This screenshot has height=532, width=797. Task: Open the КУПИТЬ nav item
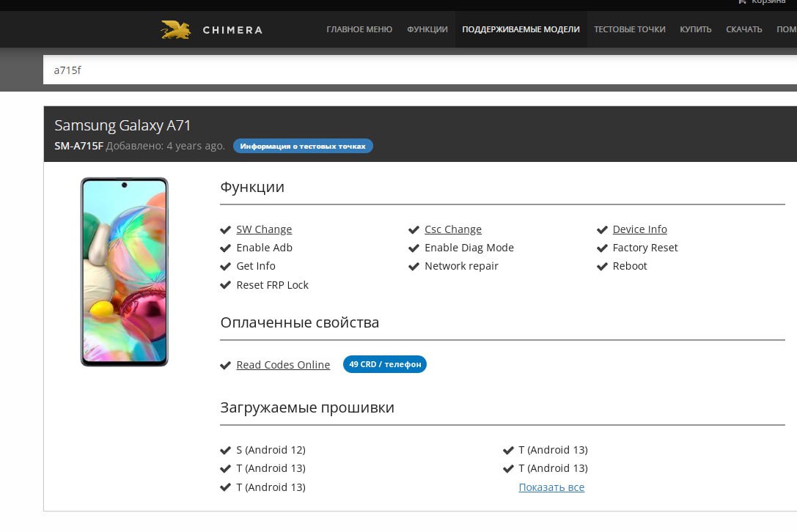tap(696, 29)
